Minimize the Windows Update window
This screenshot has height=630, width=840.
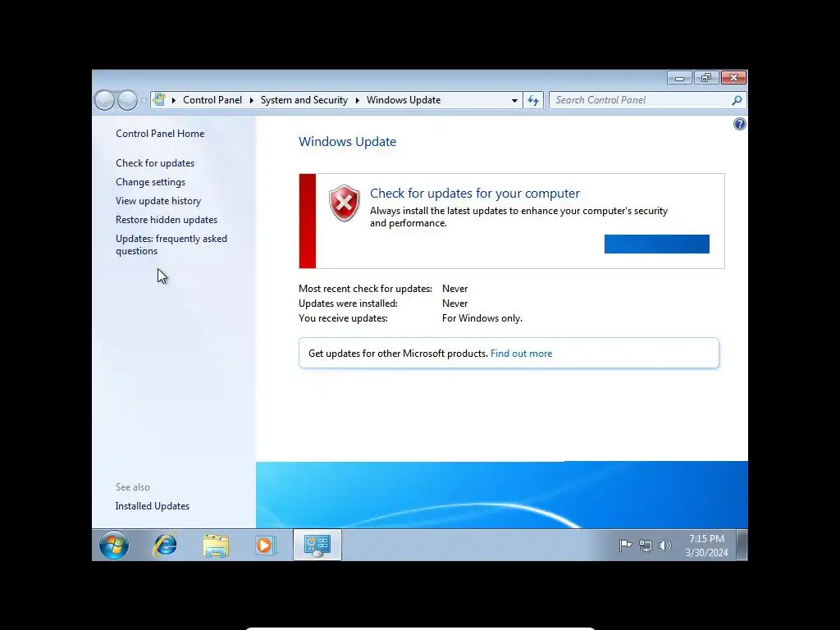679,78
